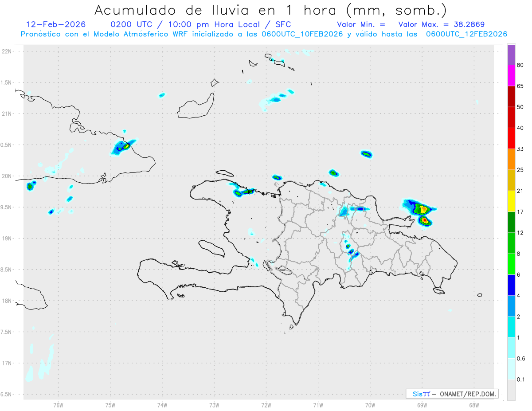Image resolution: width=532 pixels, height=411 pixels.
Task: Select the '69W' longitude label
Action: 422,405
